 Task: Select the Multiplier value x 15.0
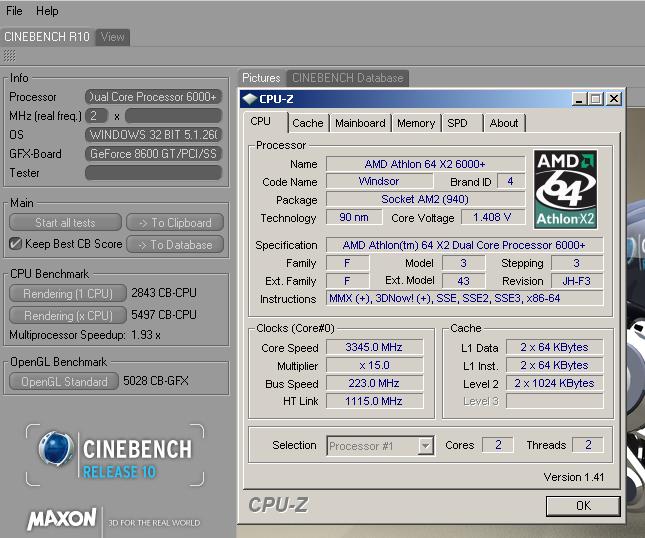click(374, 365)
